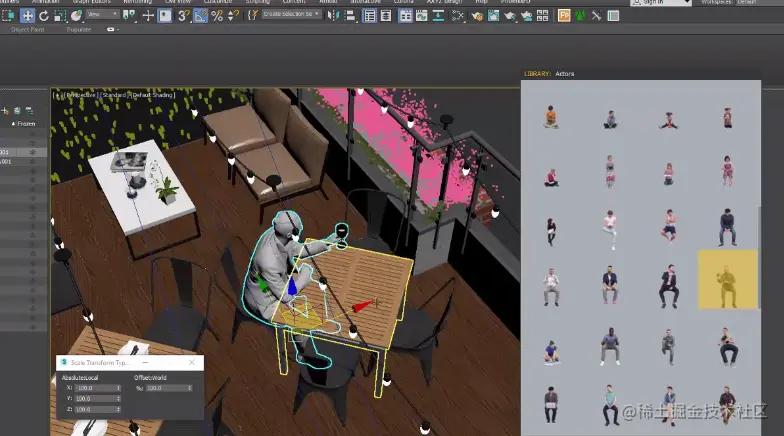This screenshot has height=436, width=784.
Task: Click Select and Manipulate crosshair icon
Action: coord(148,16)
